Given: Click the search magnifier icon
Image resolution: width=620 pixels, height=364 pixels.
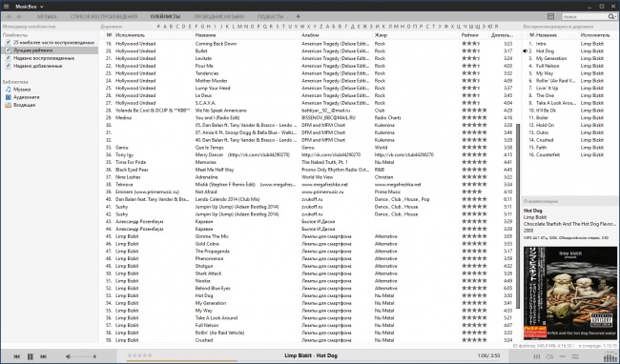Looking at the screenshot, I should pyautogui.click(x=610, y=16).
